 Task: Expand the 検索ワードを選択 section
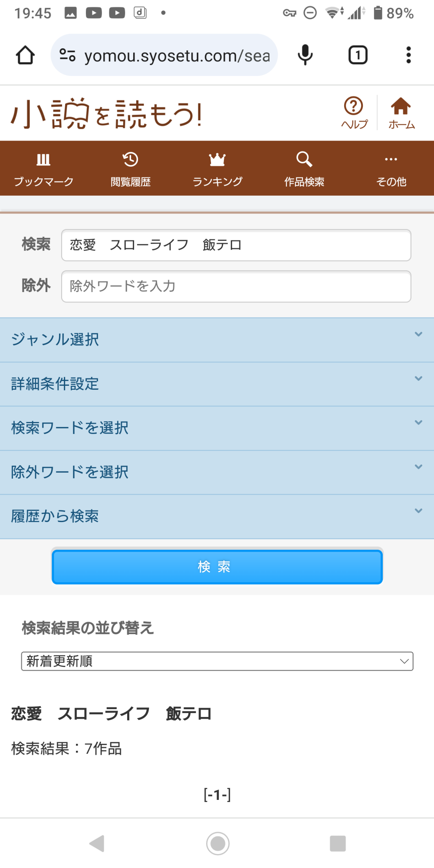217,428
